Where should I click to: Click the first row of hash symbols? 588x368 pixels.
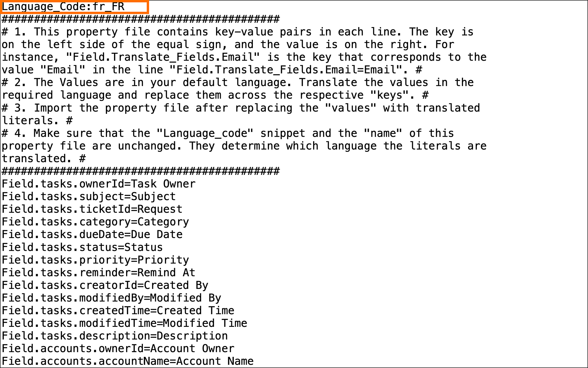click(141, 19)
